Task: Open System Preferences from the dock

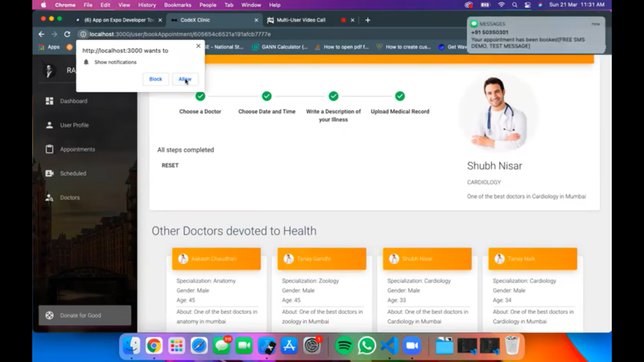Action: 312,346
